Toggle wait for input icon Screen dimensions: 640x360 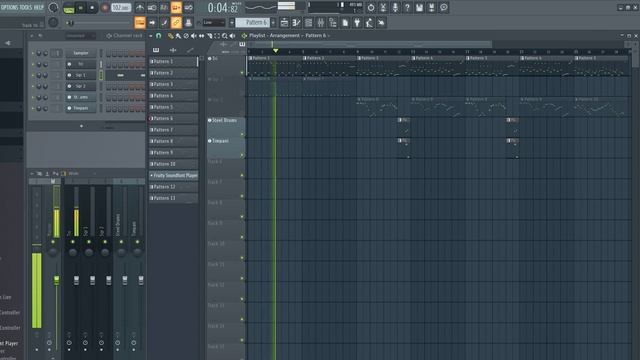(152, 7)
